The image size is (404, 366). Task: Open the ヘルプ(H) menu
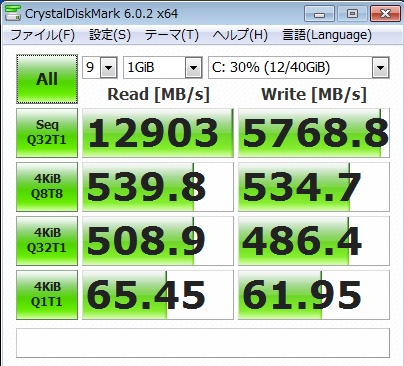click(x=240, y=35)
